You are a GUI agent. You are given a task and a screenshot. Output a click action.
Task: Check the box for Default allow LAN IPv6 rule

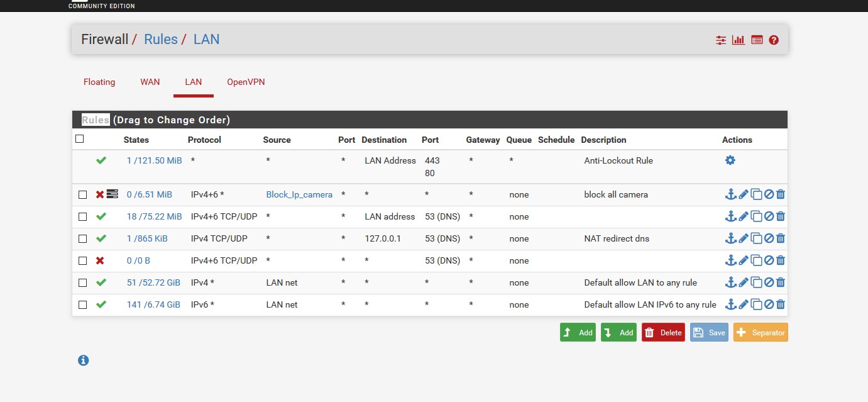click(82, 305)
